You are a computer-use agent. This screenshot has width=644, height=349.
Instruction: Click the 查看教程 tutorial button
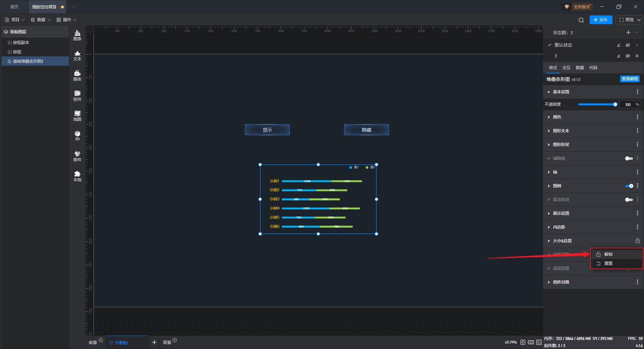[x=630, y=79]
